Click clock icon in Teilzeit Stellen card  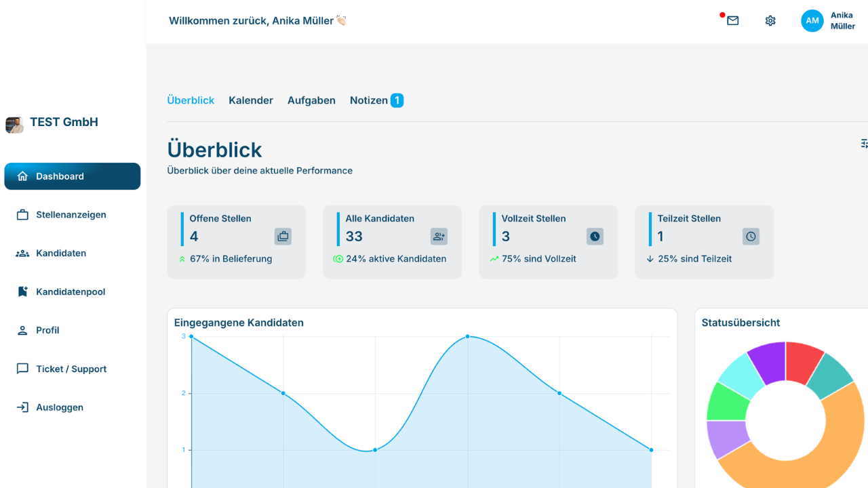tap(751, 237)
